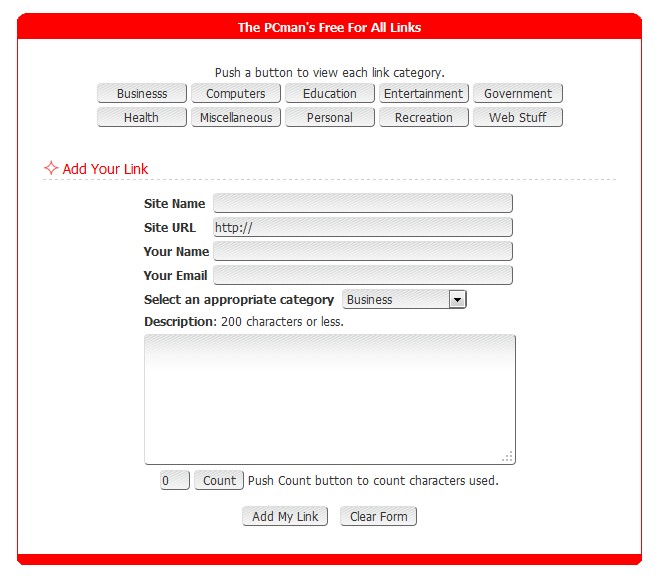The image size is (659, 581).
Task: Click the 'Description:' label text
Action: [x=180, y=322]
